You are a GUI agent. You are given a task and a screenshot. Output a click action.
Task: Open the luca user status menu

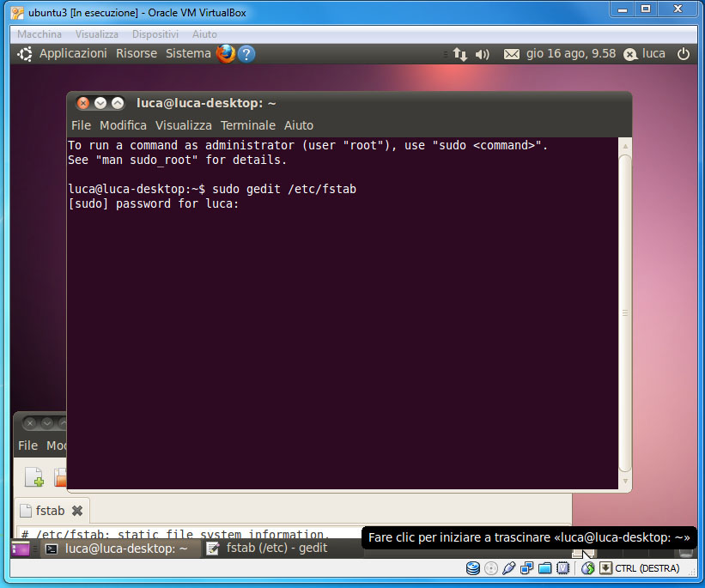tap(644, 54)
